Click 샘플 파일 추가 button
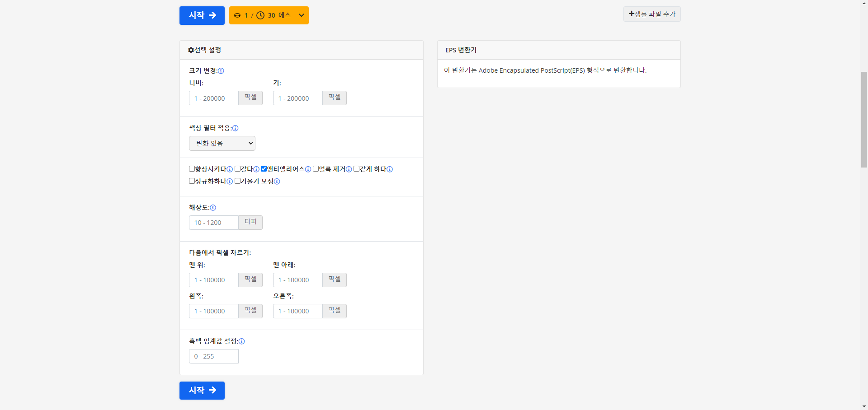This screenshot has height=410, width=868. (652, 14)
